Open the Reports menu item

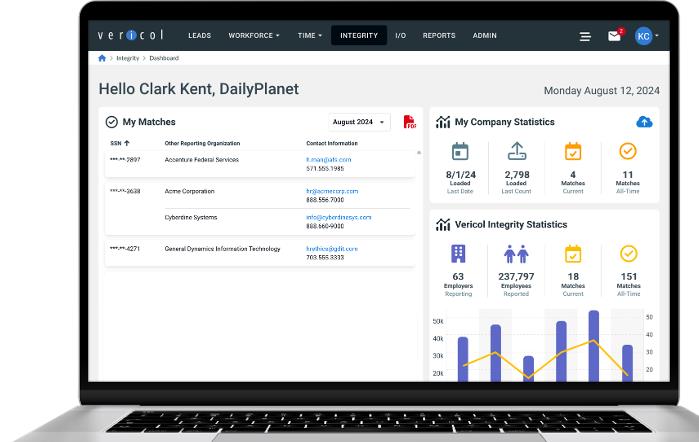pyautogui.click(x=439, y=36)
